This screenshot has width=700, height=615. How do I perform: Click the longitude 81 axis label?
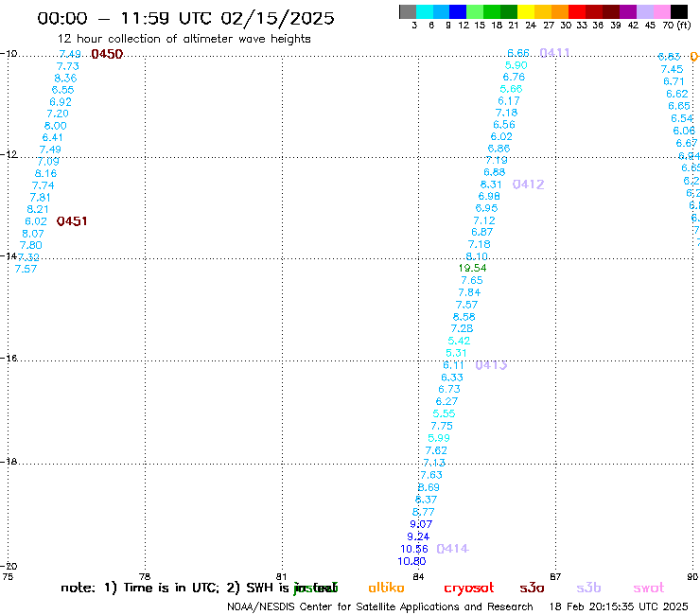[281, 576]
